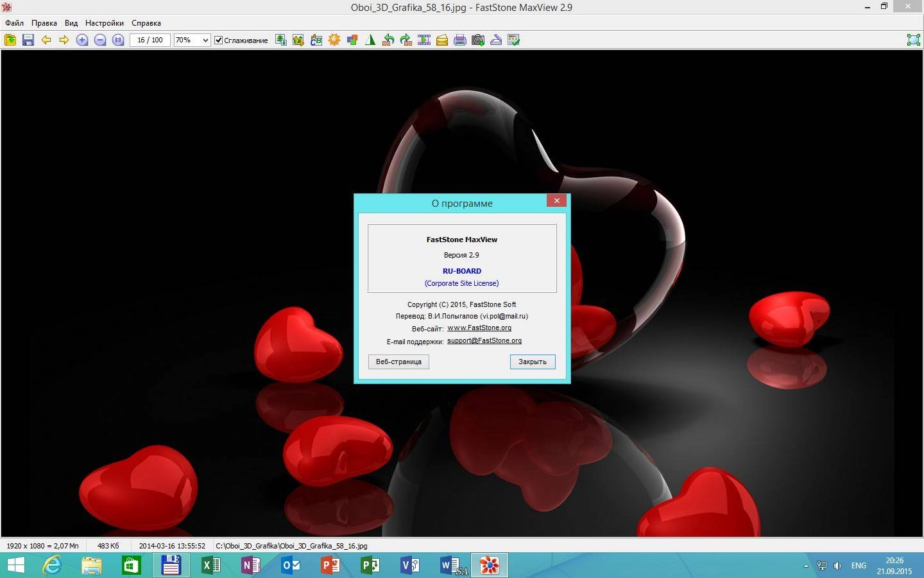Screen dimensions: 924x578
Task: Click the RU-BOARD license text
Action: pyautogui.click(x=462, y=271)
